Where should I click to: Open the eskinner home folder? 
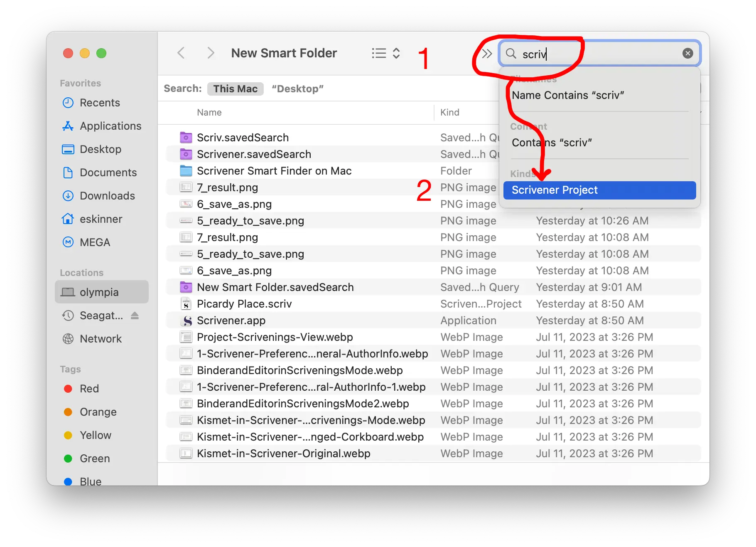(101, 219)
